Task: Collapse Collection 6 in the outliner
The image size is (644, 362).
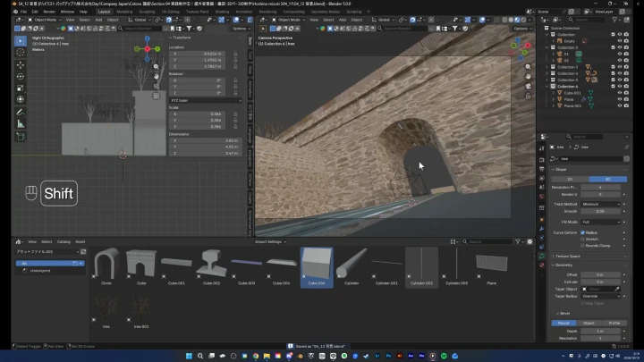Action: [x=547, y=87]
